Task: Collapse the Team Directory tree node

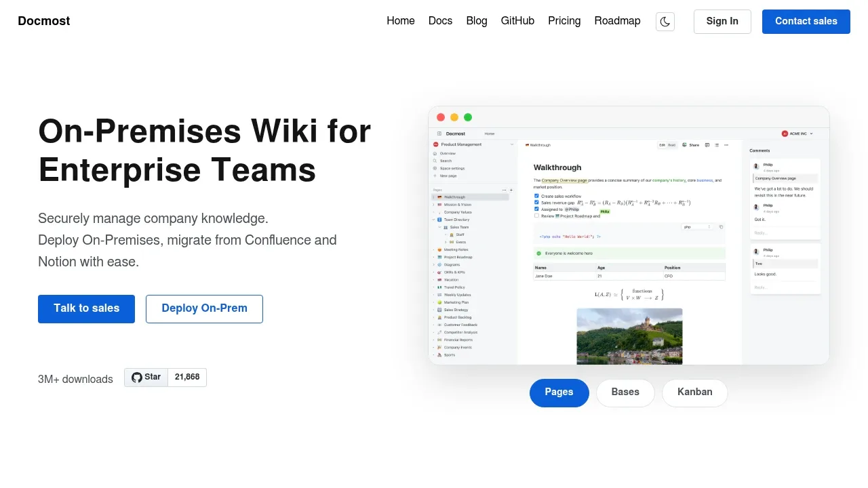Action: (434, 220)
